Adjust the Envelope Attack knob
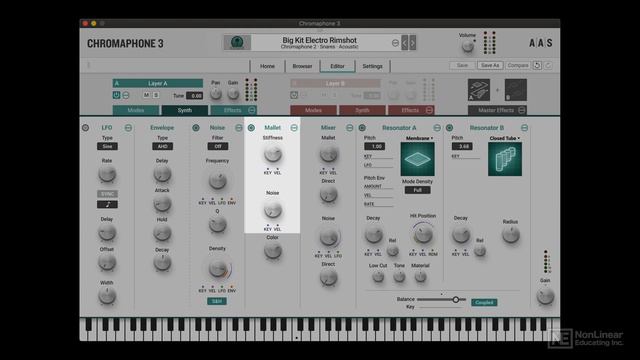Viewport: 640px width, 360px height. [162, 204]
